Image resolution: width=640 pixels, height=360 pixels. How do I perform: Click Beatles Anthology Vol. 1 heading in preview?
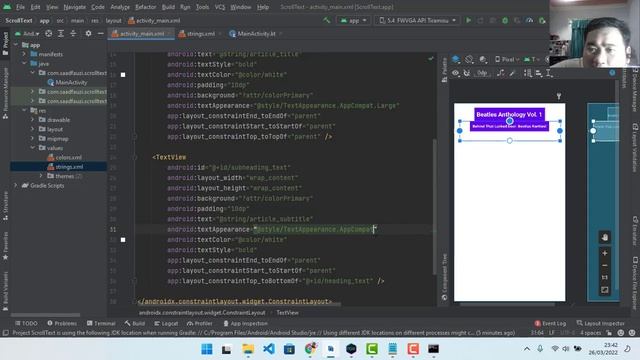(509, 115)
